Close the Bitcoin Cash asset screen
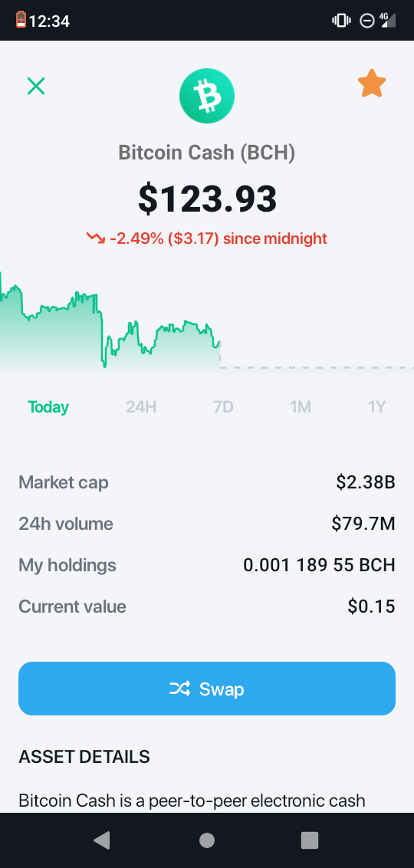 click(36, 86)
